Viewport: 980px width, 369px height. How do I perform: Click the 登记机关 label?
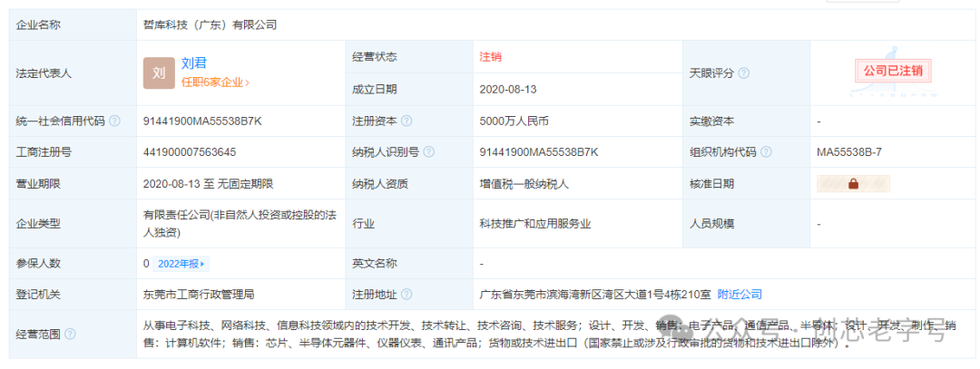[37, 294]
